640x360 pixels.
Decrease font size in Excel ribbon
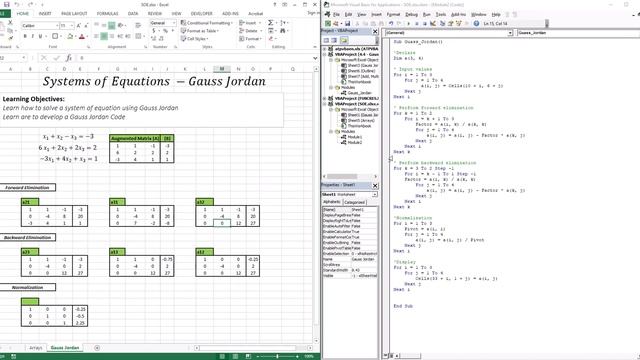click(x=86, y=25)
